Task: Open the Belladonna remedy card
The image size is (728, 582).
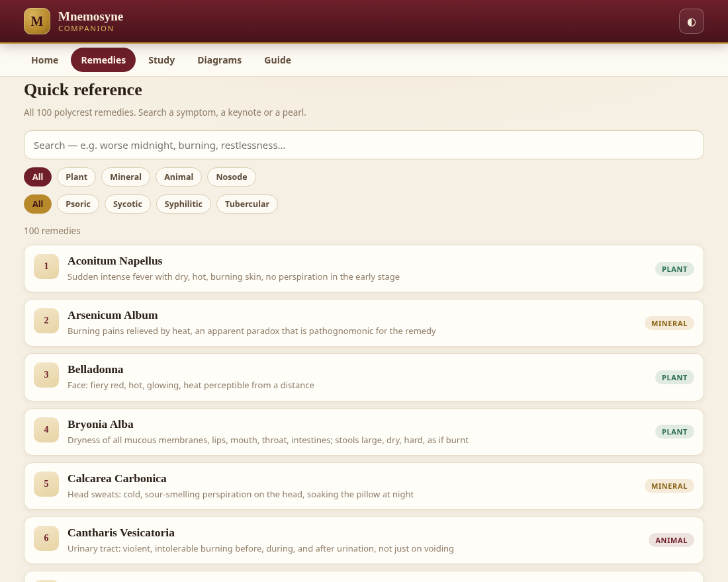Action: point(364,378)
